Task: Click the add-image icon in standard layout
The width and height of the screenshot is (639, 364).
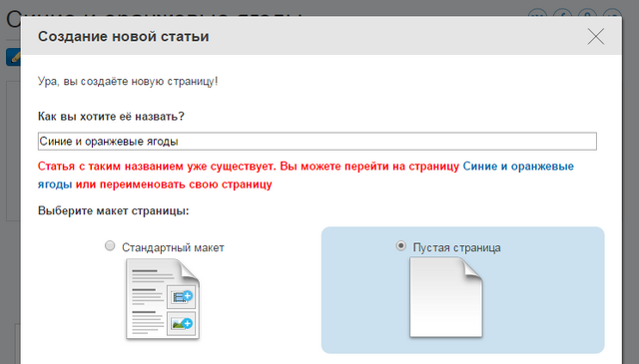Action: point(182,324)
